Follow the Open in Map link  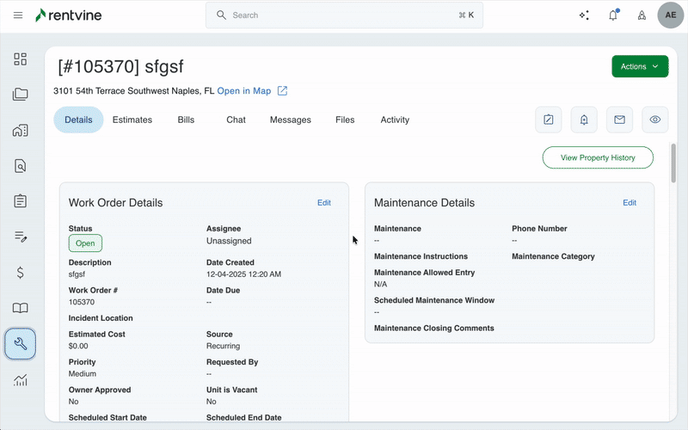click(244, 91)
